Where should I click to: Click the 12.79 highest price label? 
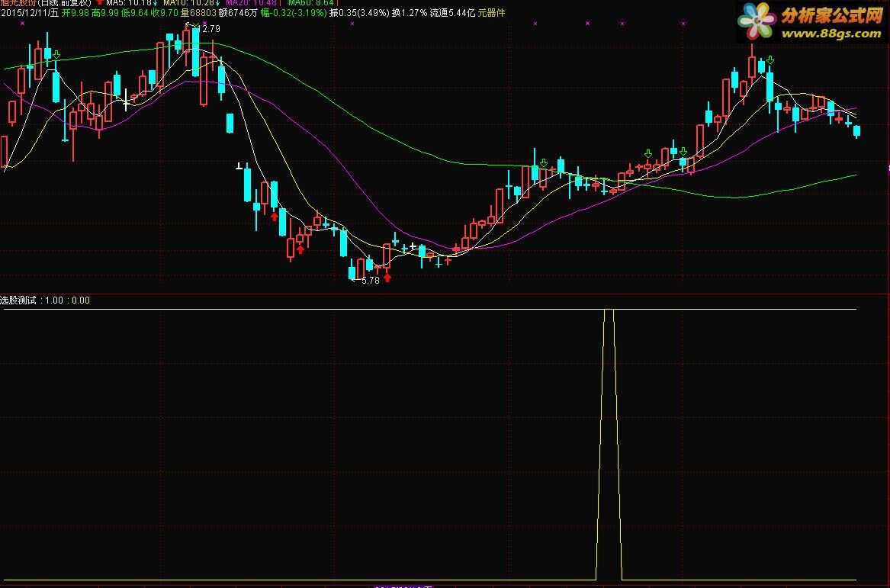click(210, 28)
